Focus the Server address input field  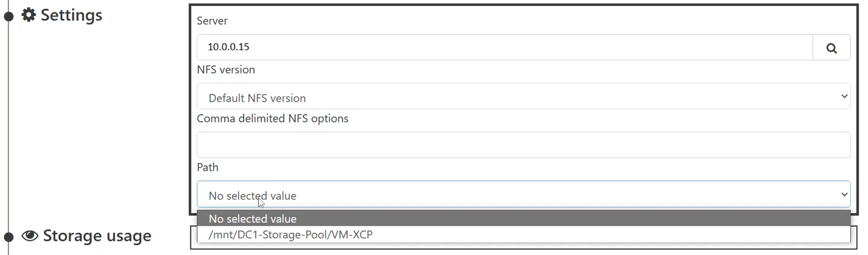point(504,48)
